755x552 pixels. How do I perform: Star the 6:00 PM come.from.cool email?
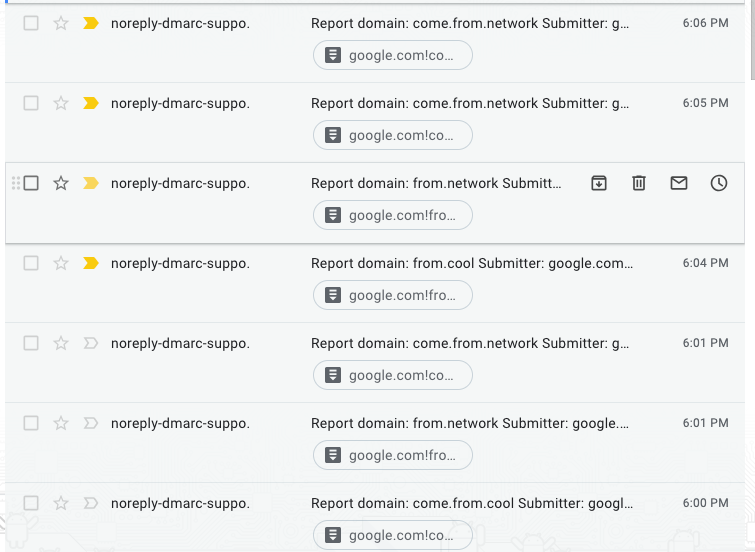(61, 503)
